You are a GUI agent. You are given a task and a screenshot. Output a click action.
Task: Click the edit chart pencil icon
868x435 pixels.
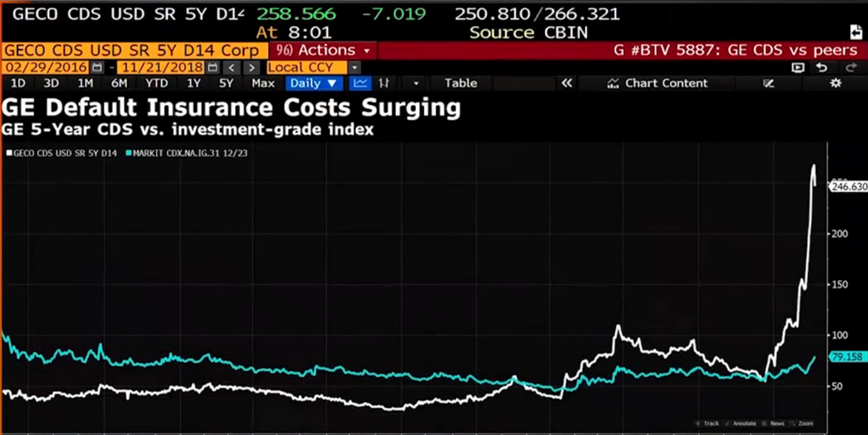click(x=768, y=83)
